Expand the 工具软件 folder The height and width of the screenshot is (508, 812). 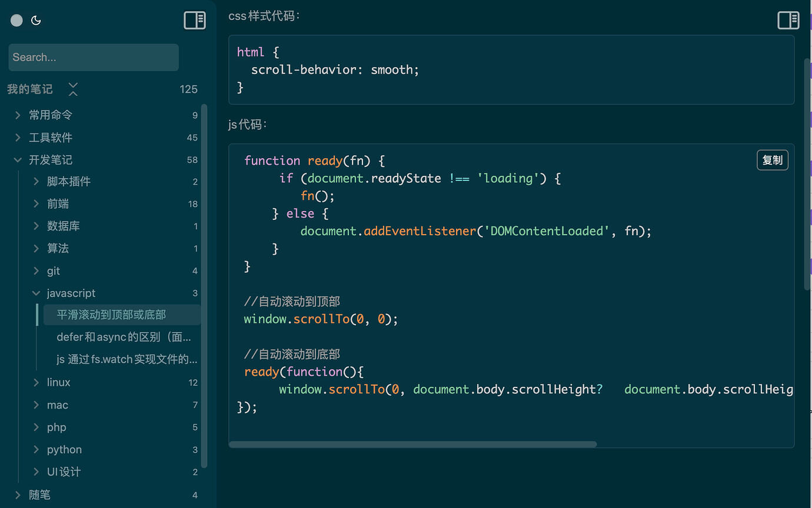click(18, 138)
